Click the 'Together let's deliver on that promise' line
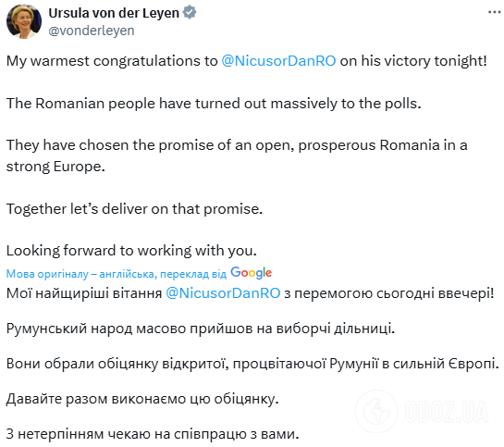Image resolution: width=504 pixels, height=447 pixels. tap(134, 209)
